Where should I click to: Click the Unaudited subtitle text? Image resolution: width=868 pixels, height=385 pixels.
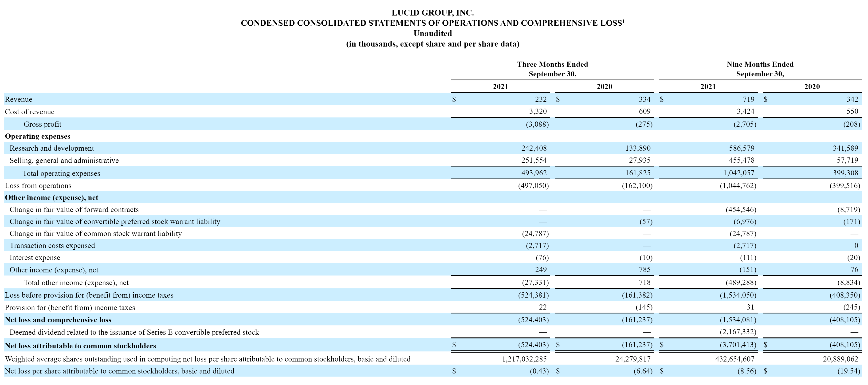click(433, 34)
